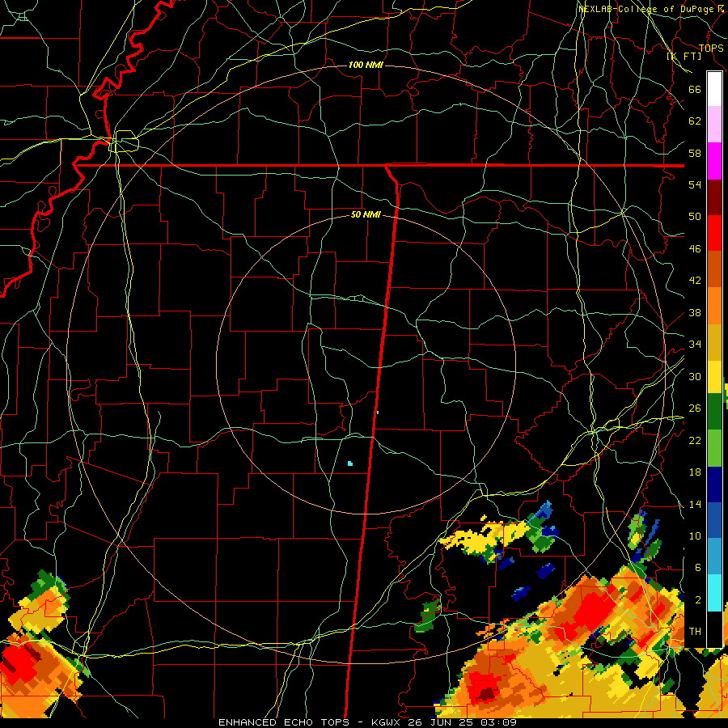Click the legend value "6"

tap(697, 567)
